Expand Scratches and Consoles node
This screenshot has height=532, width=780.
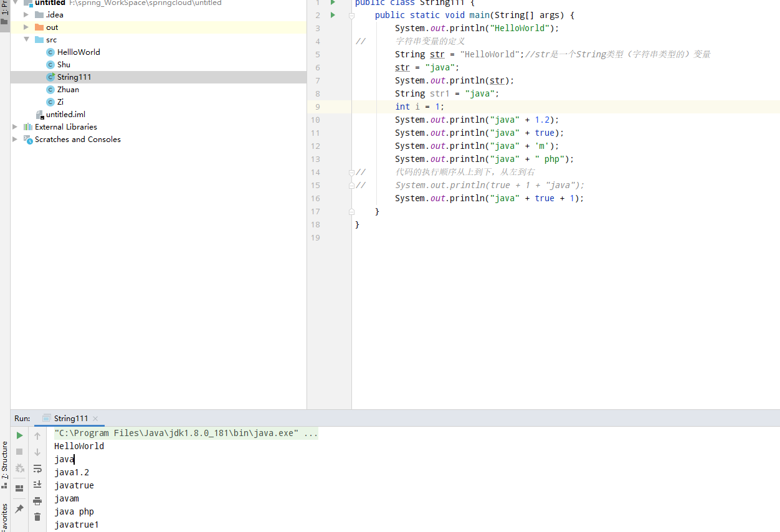pos(16,139)
